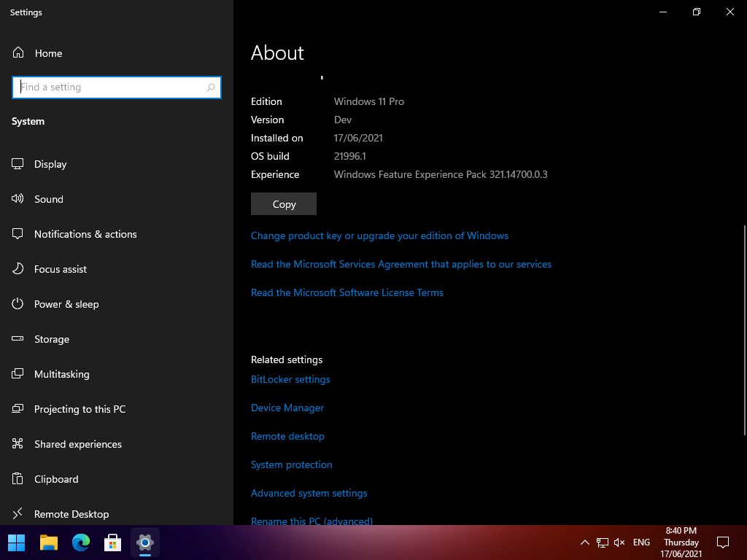Viewport: 747px width, 560px height.
Task: Open the Windows Start menu
Action: [x=17, y=542]
